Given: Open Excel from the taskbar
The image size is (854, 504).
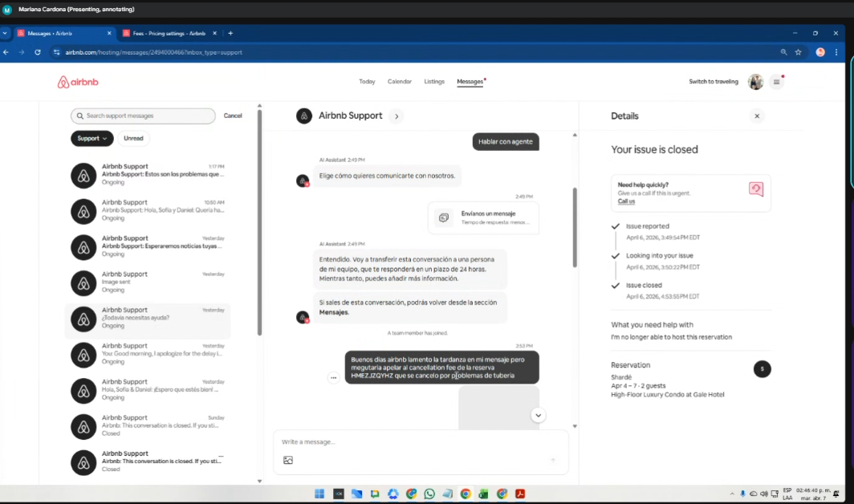Looking at the screenshot, I should [x=483, y=494].
